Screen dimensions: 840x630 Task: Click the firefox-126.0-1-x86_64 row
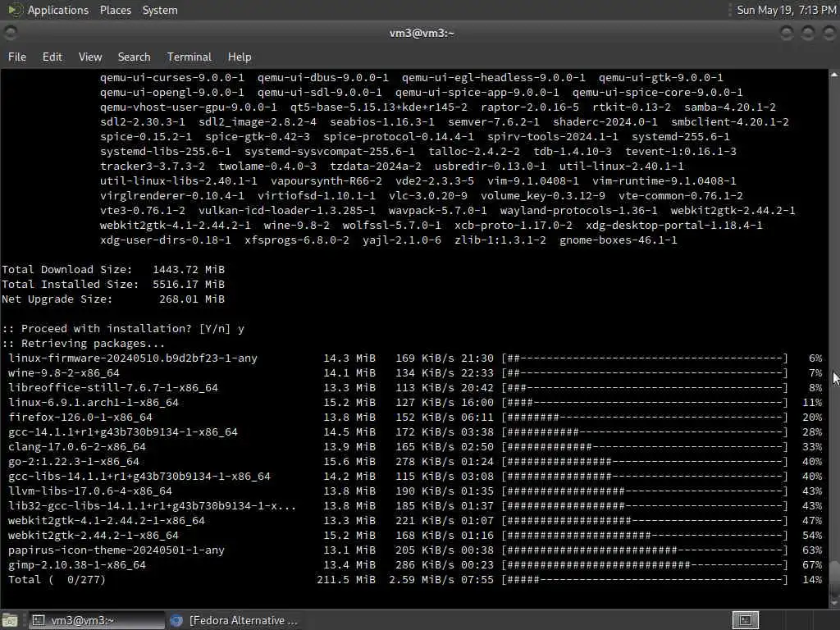point(414,417)
